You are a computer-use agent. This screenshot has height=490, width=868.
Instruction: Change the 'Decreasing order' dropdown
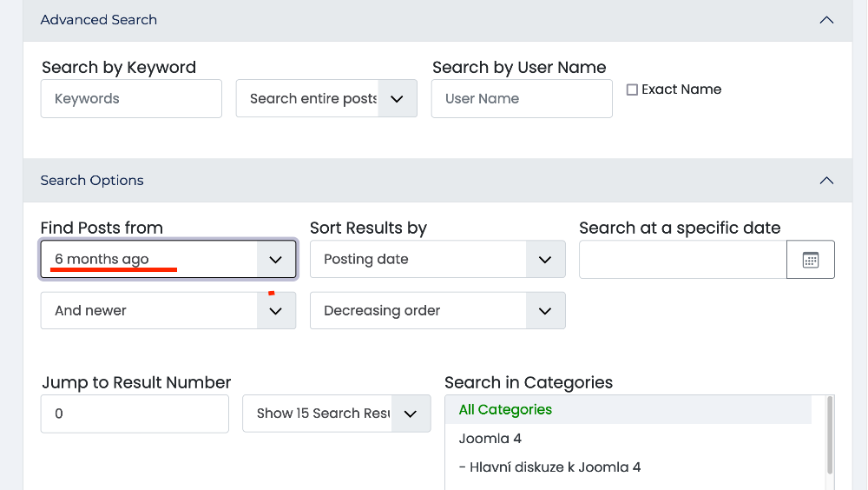(437, 311)
